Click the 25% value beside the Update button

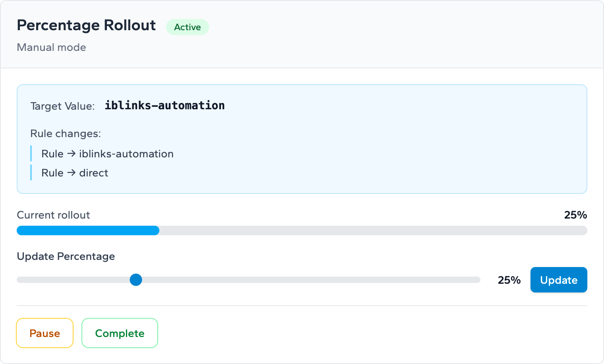coord(509,280)
